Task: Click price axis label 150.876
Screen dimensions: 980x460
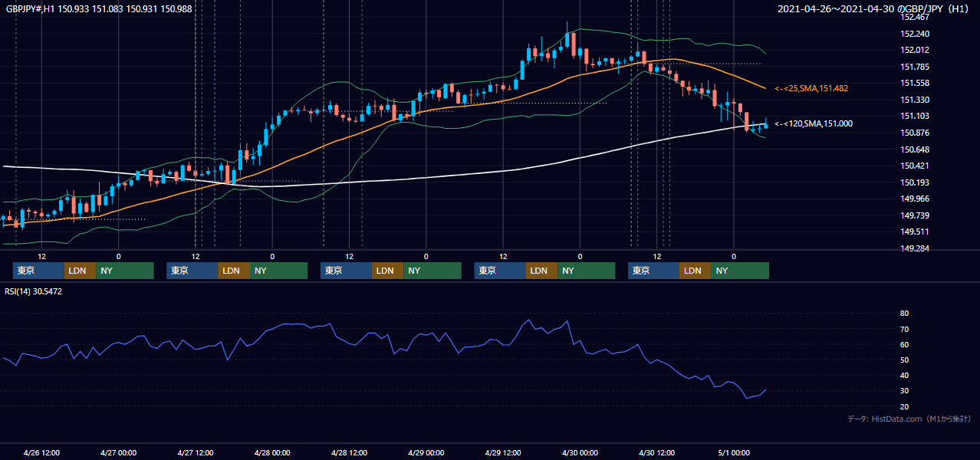Action: 916,133
